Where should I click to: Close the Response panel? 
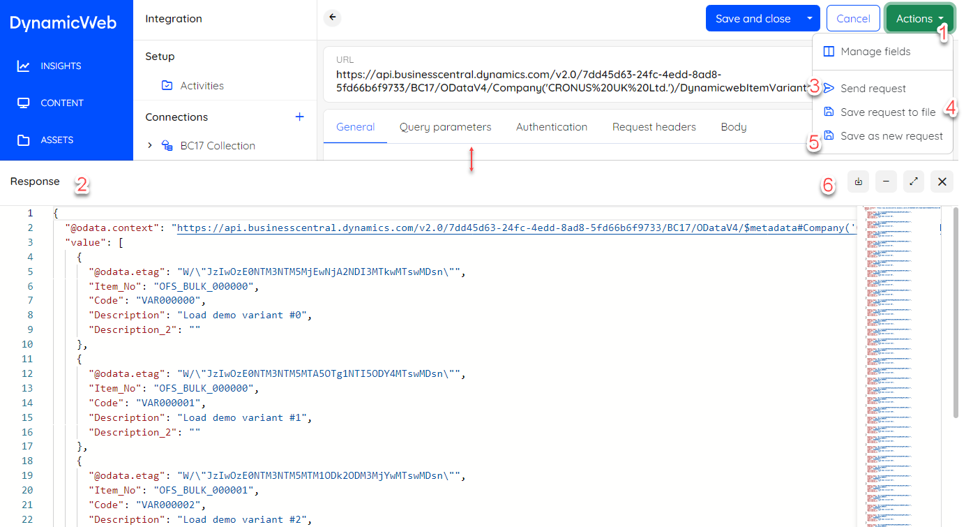coord(942,181)
